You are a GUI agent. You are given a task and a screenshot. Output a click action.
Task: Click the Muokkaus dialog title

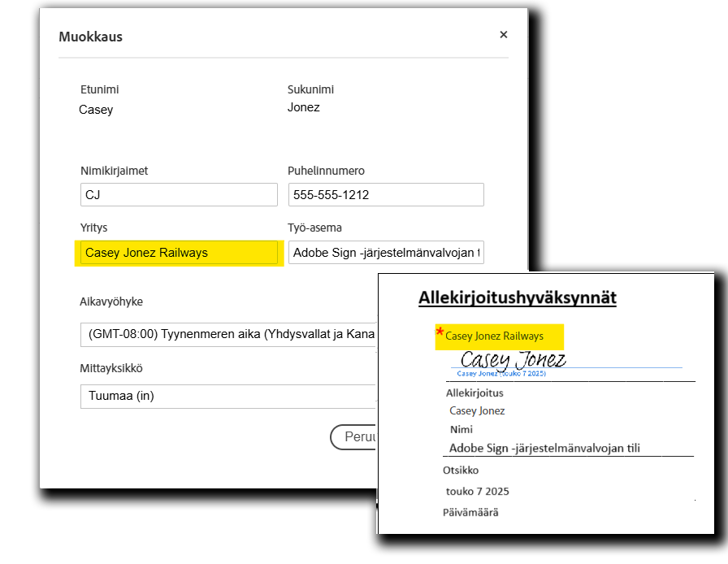(90, 37)
